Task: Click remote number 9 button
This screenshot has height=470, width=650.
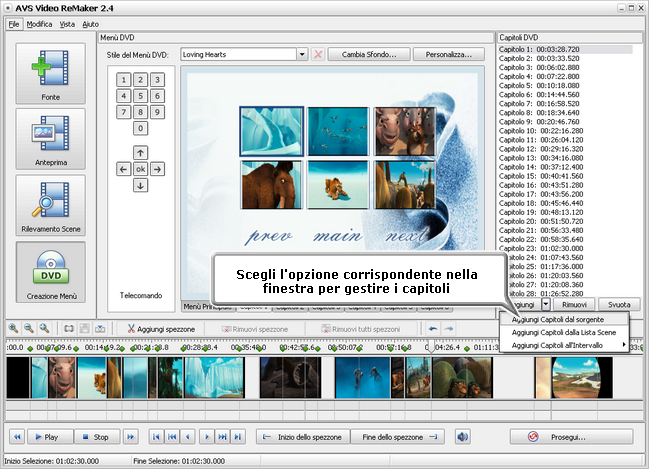Action: click(157, 112)
